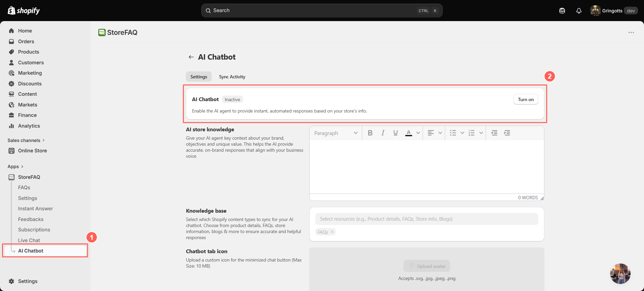Open the Gringotts store account menu
Screen dimensions: 644x291
click(x=614, y=11)
